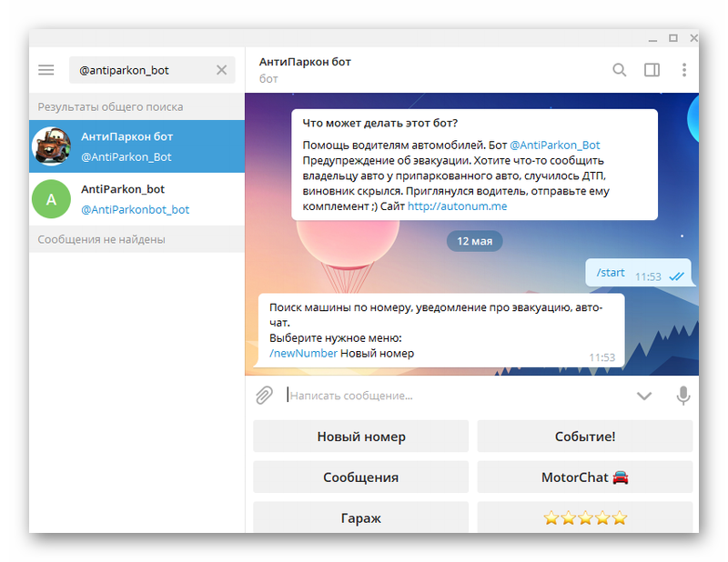Open the http://autonum.me link
Image resolution: width=728 pixels, height=562 pixels.
pyautogui.click(x=458, y=206)
